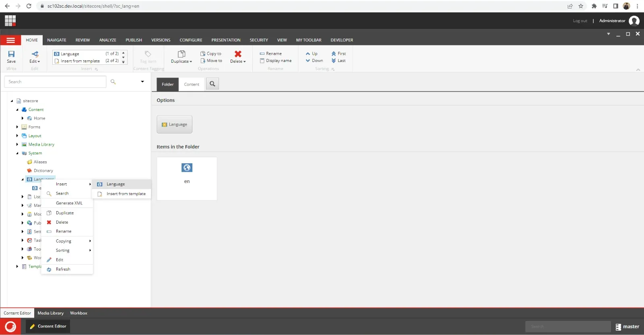
Task: Switch to the Media Library bottom tab
Action: (x=51, y=313)
